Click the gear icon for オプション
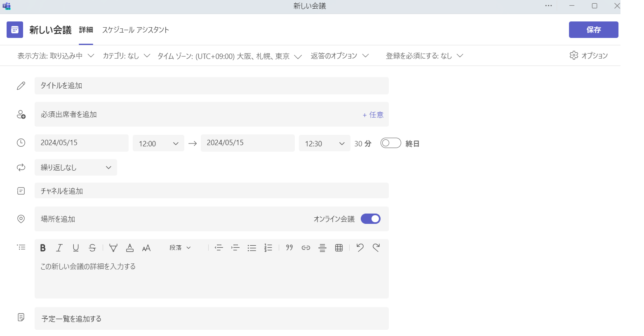Viewport: 644px width, 336px height. [x=574, y=55]
